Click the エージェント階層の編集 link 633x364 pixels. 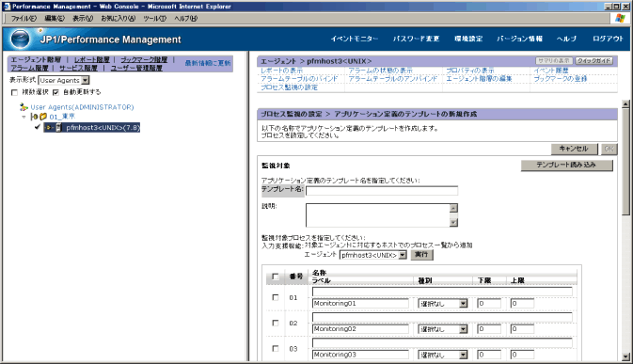point(479,79)
